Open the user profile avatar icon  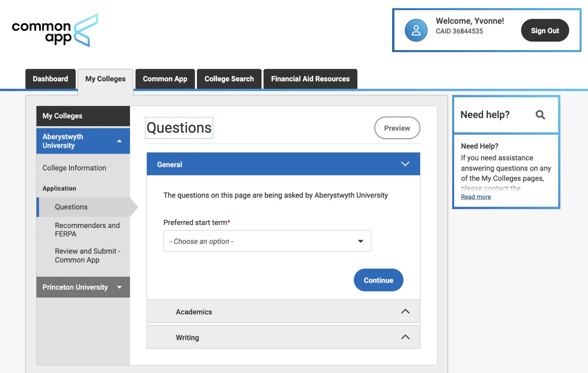[x=416, y=30]
